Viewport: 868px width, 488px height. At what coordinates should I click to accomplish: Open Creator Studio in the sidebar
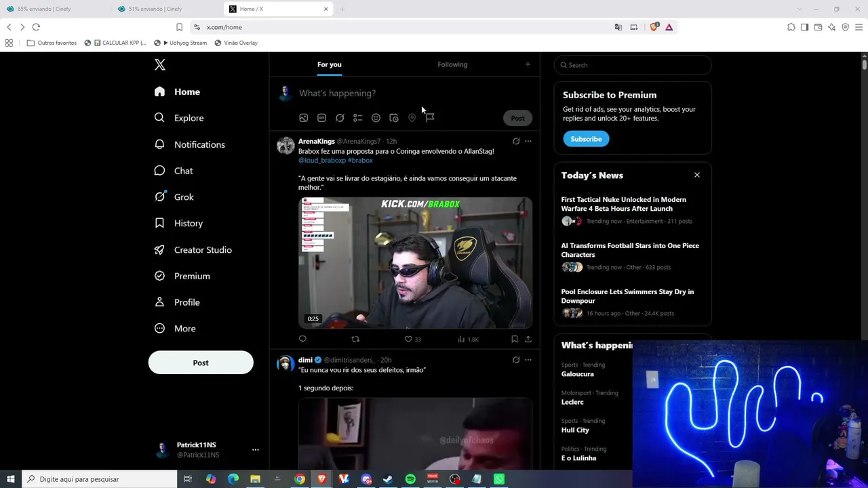pyautogui.click(x=193, y=249)
